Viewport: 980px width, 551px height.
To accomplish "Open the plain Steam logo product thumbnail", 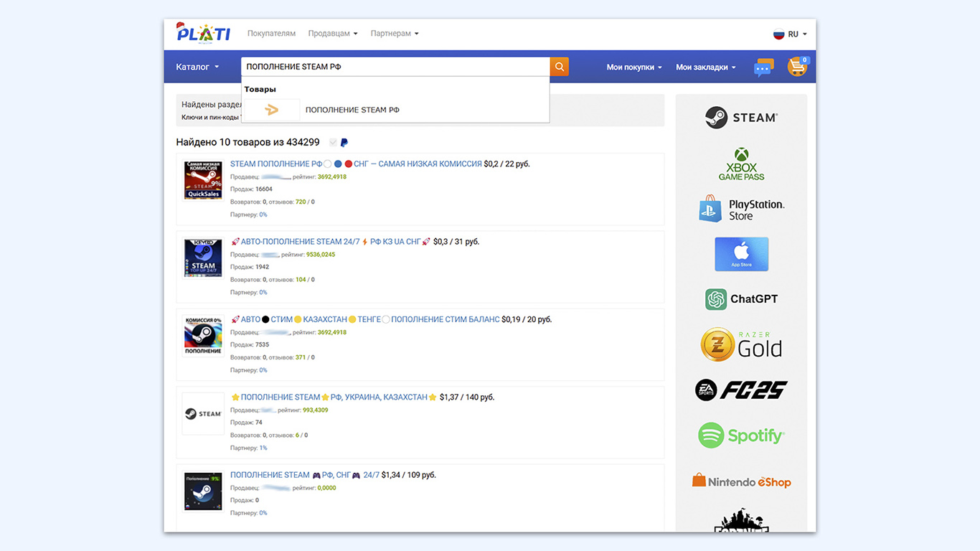I will coord(203,413).
